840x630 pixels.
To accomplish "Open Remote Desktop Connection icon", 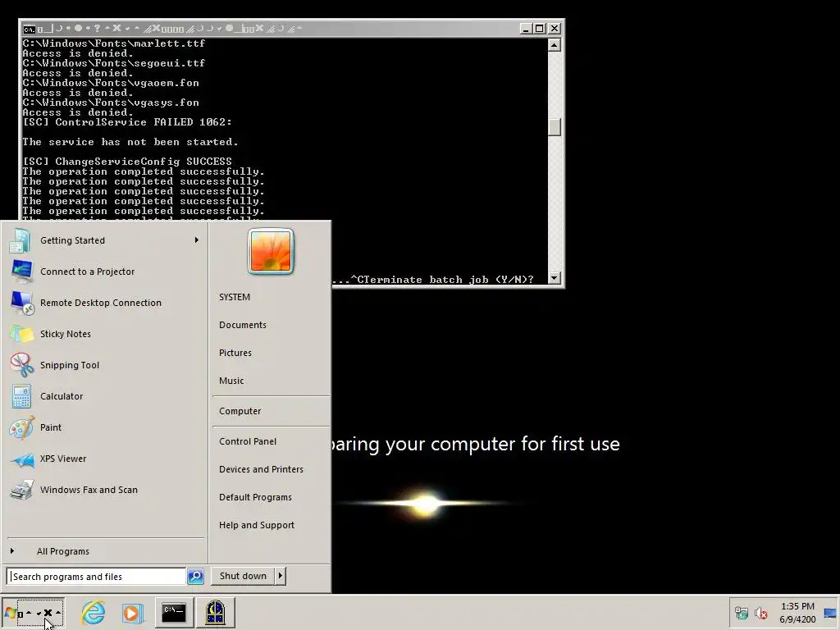I will 22,303.
